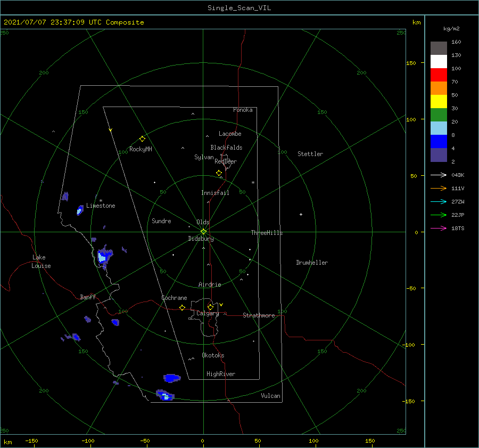Viewport: 479px width, 448px height.
Task: Click the ThreeHills town label
Action: pyautogui.click(x=267, y=233)
